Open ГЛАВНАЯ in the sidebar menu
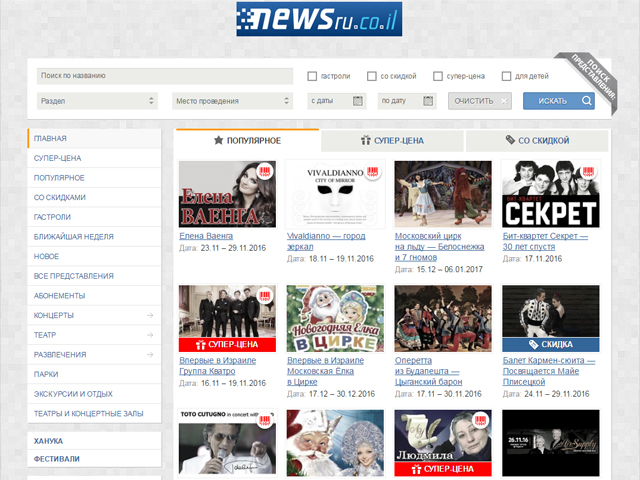This screenshot has height=480, width=640. click(94, 138)
